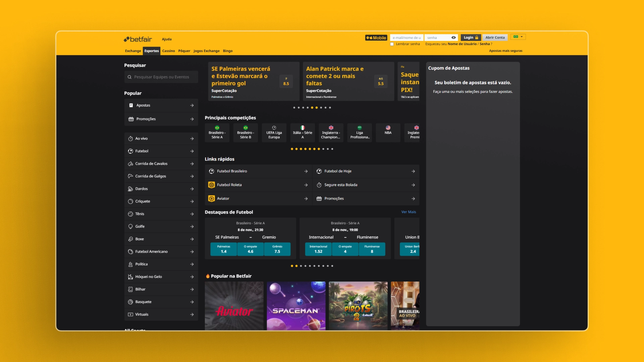Image resolution: width=644 pixels, height=362 pixels.
Task: Open the Bingo tab
Action: coord(228,51)
